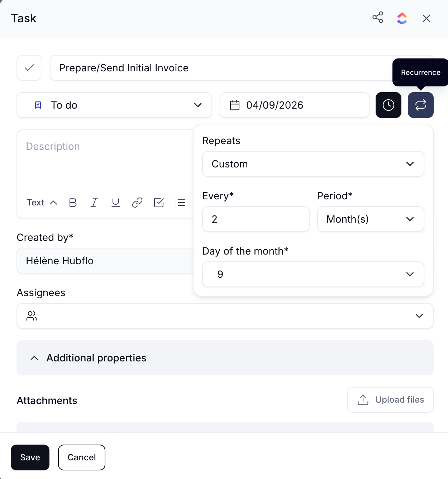Open the To do status dropdown
The width and height of the screenshot is (448, 479).
click(114, 105)
